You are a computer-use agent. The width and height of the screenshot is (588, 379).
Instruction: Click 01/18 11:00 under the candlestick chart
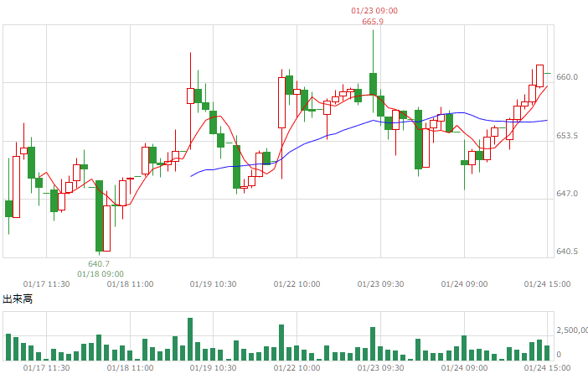(130, 284)
